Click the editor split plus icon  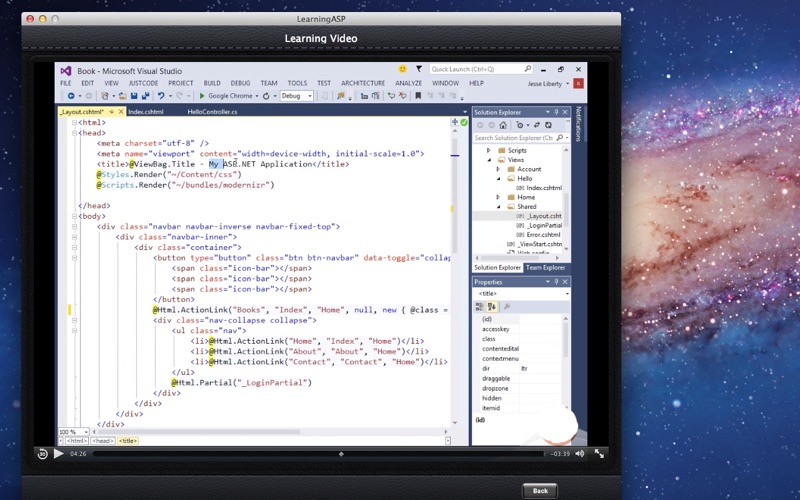pos(455,122)
